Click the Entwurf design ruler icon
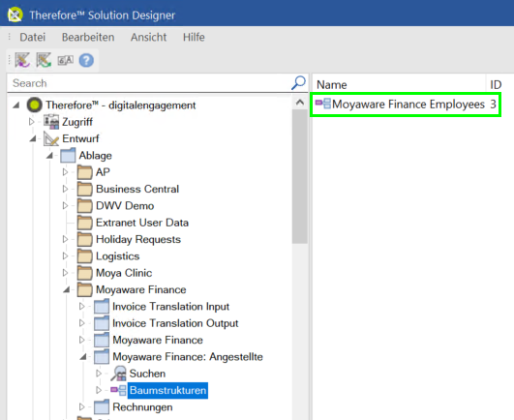The width and height of the screenshot is (514, 420). coord(51,138)
